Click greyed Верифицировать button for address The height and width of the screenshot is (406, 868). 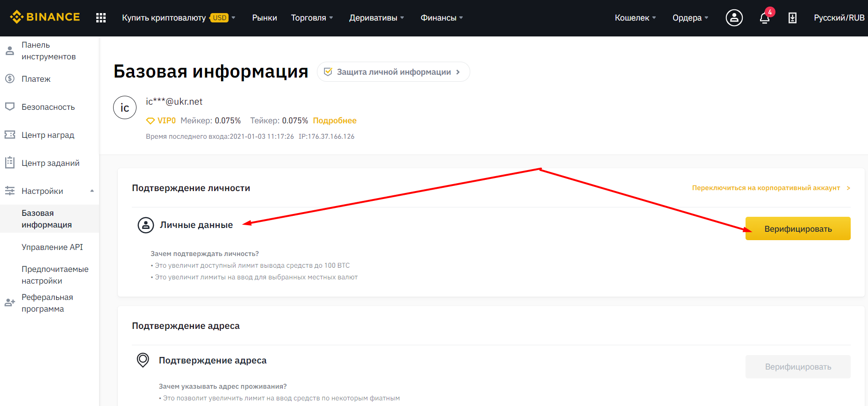click(x=798, y=367)
